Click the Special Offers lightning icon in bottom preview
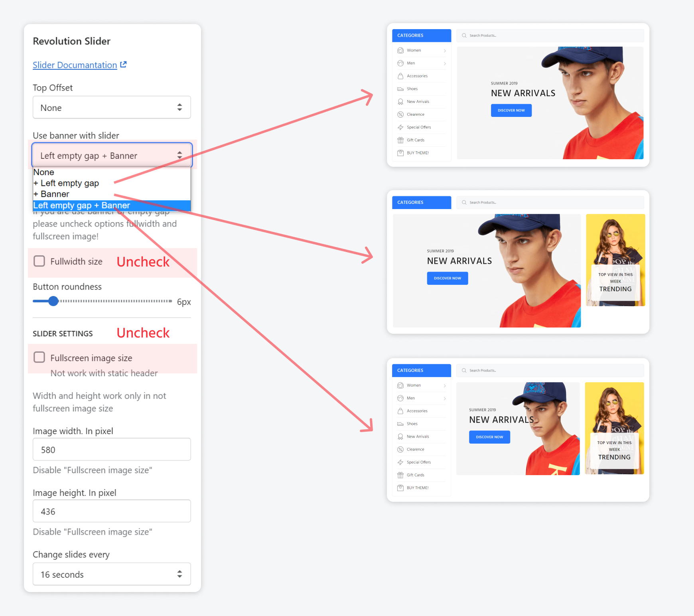The image size is (694, 616). [400, 462]
